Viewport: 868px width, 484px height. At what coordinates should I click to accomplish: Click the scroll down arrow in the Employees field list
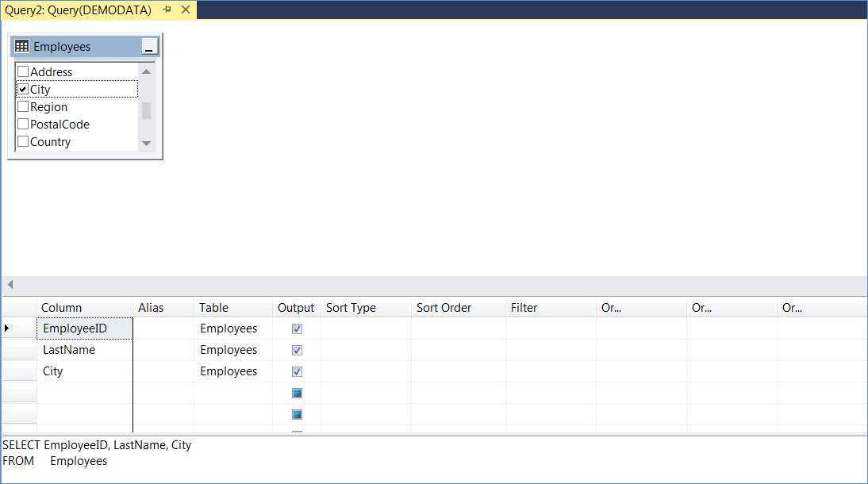(x=146, y=143)
